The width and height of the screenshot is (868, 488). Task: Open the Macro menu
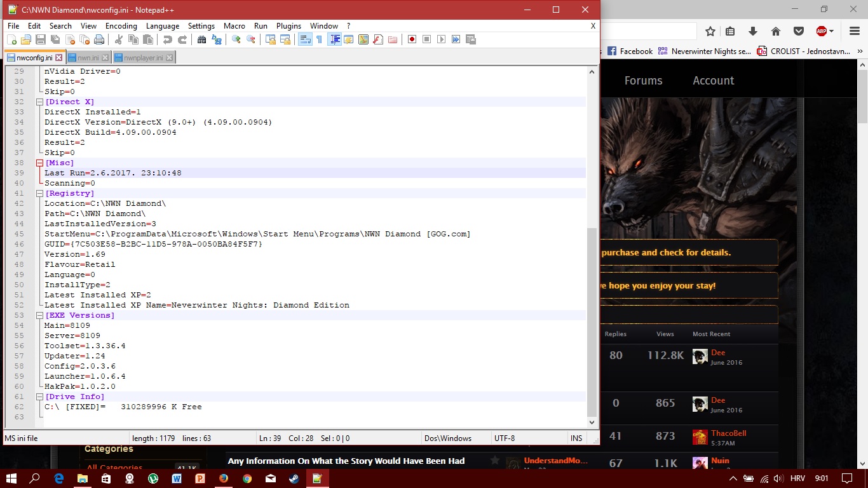point(234,26)
